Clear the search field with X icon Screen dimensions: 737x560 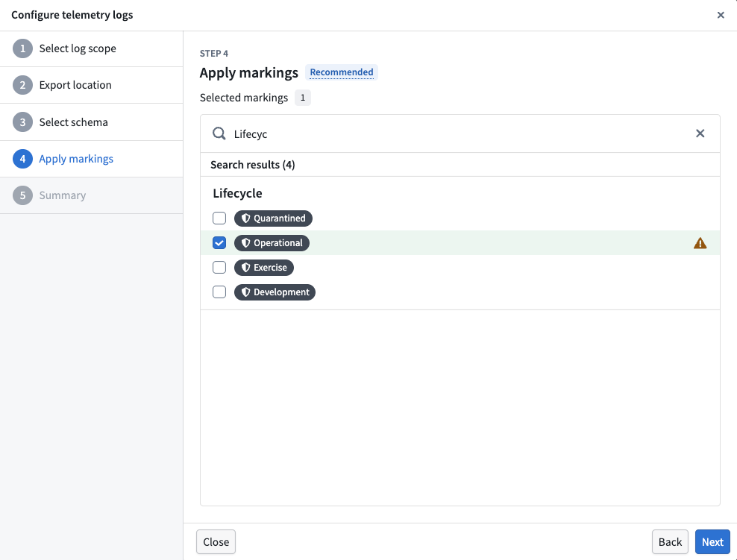[700, 133]
